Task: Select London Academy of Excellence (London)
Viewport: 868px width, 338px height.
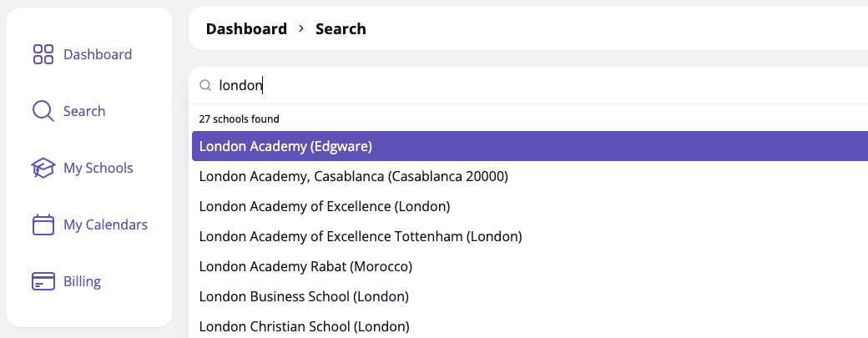Action: click(x=325, y=206)
